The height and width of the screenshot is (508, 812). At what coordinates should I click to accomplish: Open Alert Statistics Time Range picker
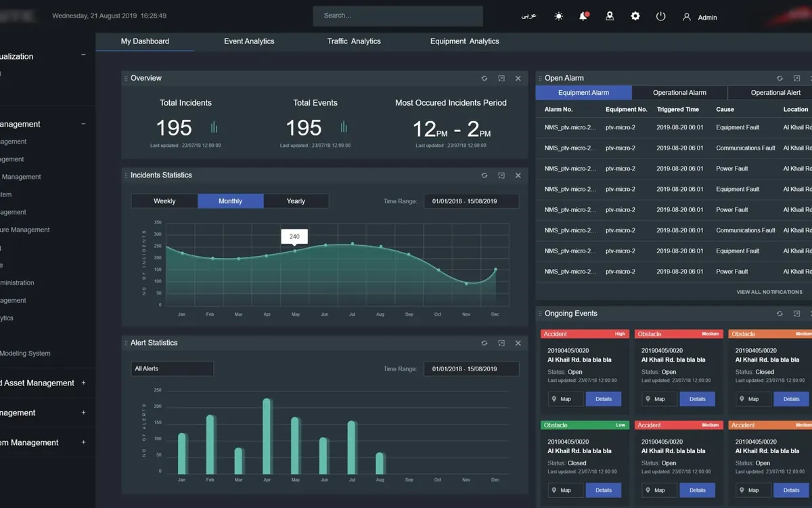click(x=472, y=368)
